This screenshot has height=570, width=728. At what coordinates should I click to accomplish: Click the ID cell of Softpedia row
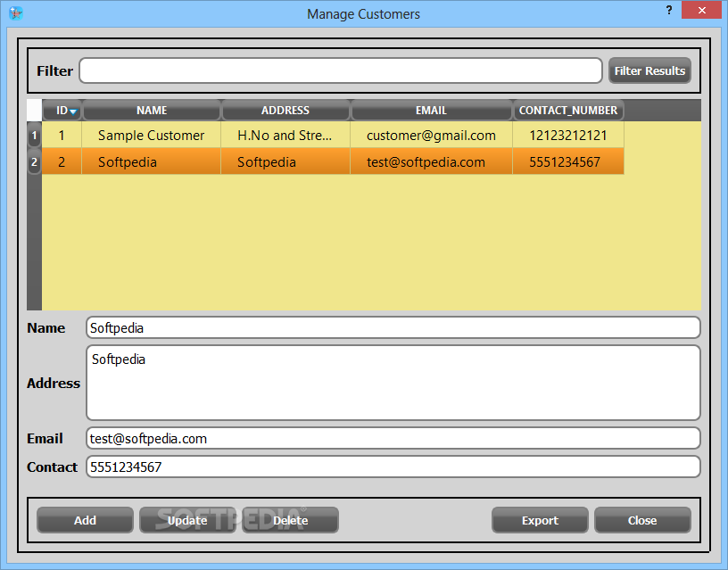click(x=62, y=161)
